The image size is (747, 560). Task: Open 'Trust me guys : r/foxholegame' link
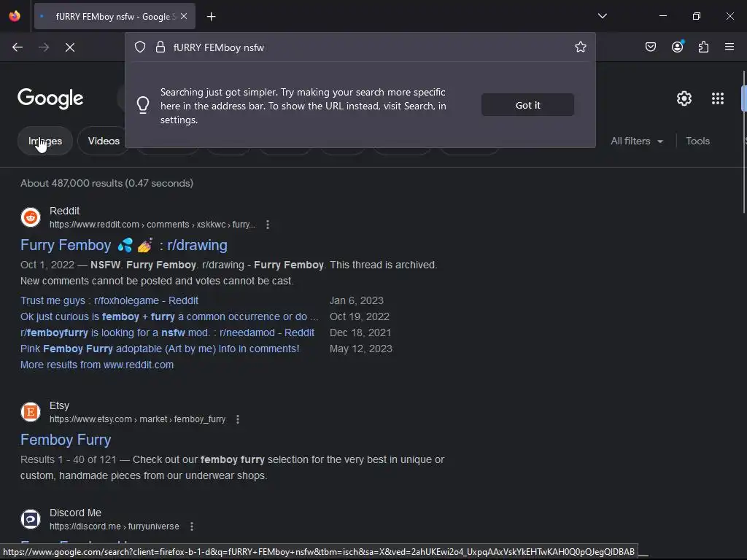click(109, 300)
